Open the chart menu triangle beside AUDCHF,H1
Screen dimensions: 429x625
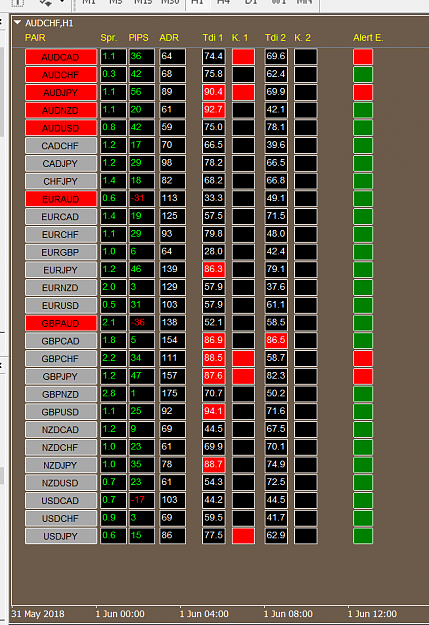(17, 23)
